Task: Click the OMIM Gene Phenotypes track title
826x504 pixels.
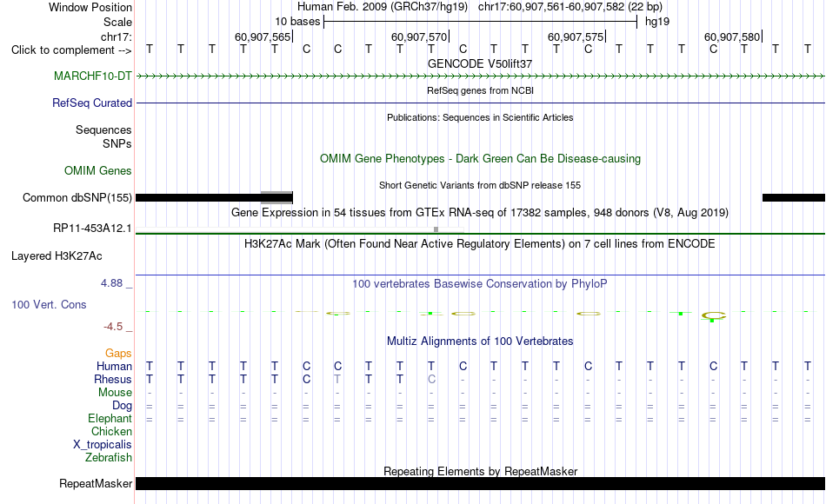Action: coord(481,159)
